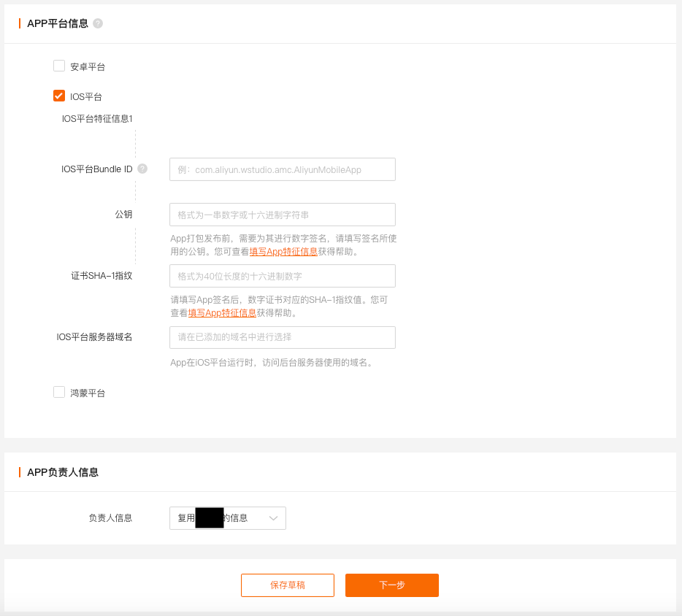The height and width of the screenshot is (616, 682).
Task: Open 填写App特征信息 link under SHA-1 hint
Action: [x=222, y=312]
